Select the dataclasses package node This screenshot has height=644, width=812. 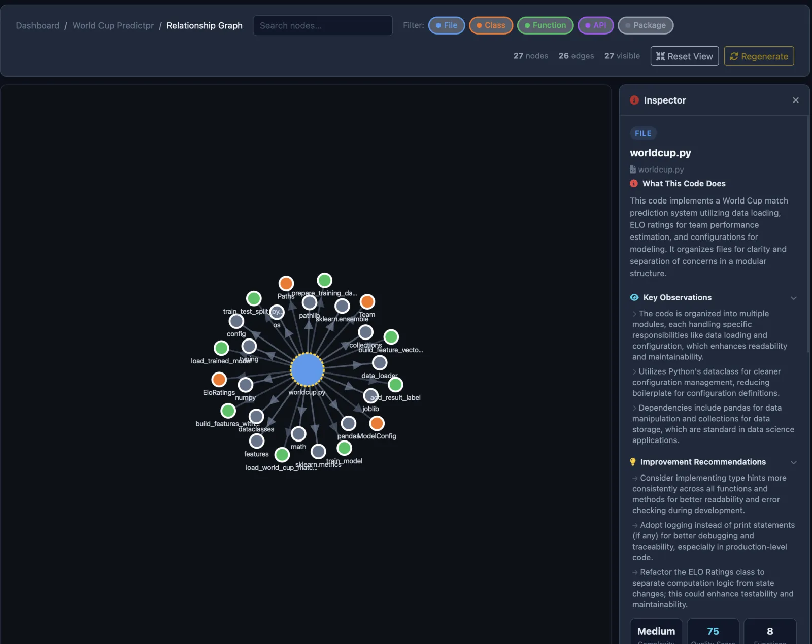(x=256, y=416)
